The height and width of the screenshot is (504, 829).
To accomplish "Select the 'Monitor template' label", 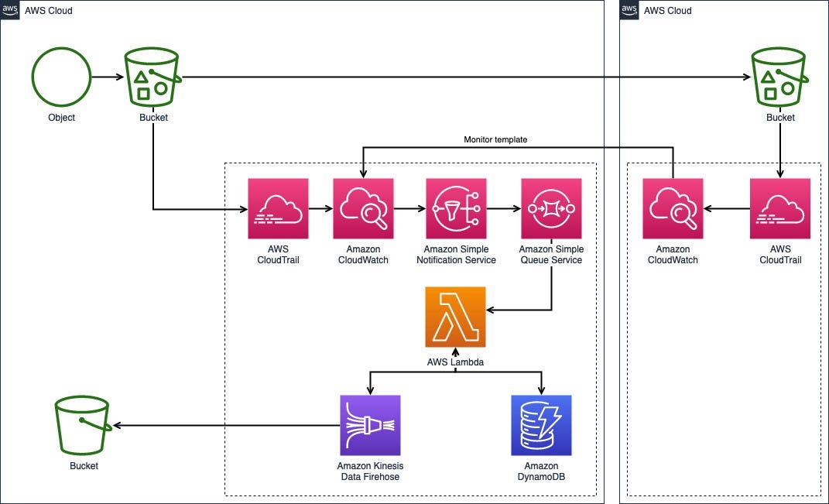I will 495,139.
